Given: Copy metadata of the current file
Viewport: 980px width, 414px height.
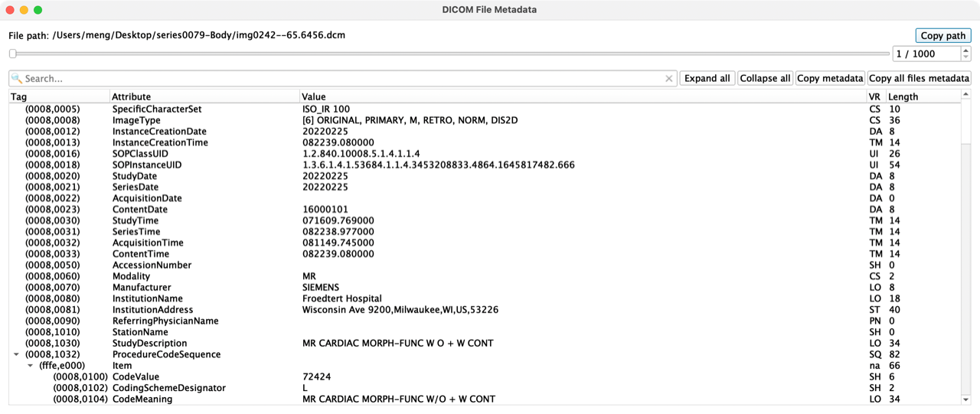Looking at the screenshot, I should (x=830, y=78).
